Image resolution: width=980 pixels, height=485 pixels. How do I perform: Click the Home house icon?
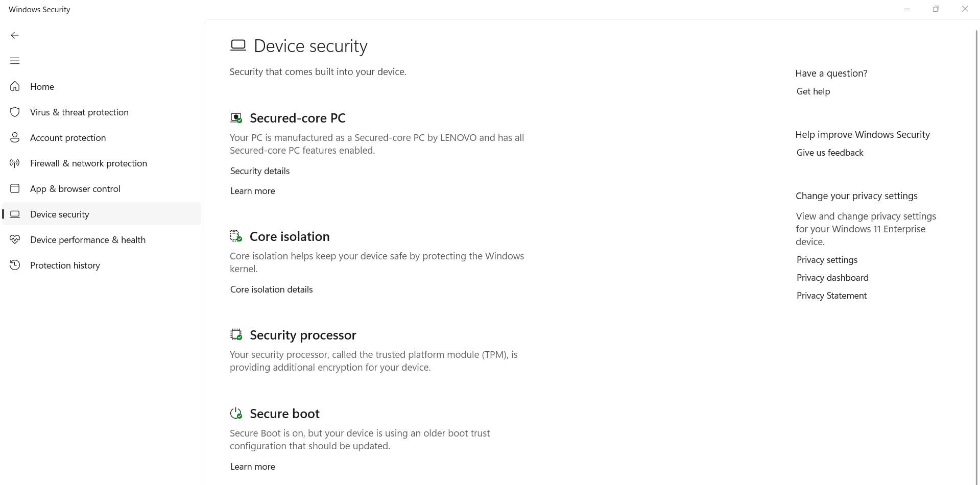tap(15, 86)
